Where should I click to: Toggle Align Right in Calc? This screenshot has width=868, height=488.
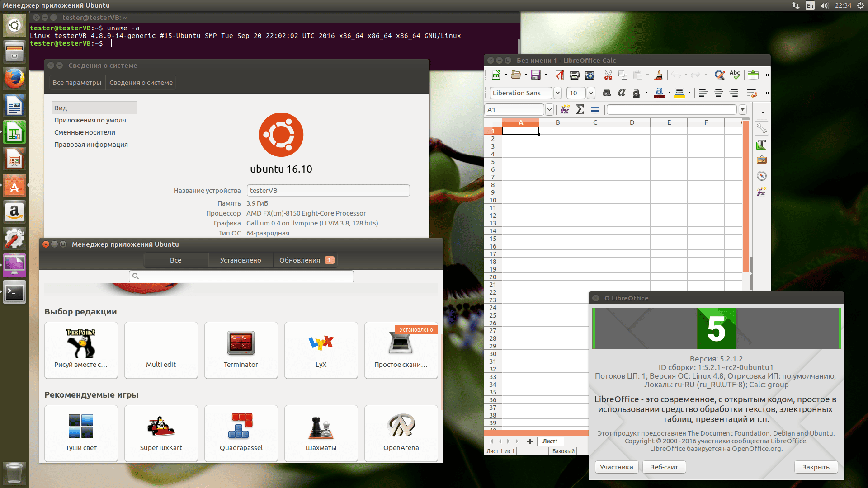[733, 93]
